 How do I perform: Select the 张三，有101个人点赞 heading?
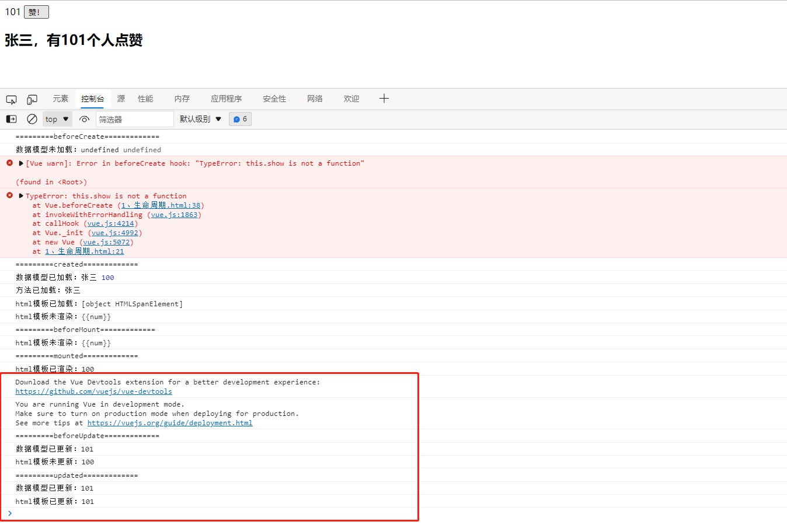click(74, 40)
